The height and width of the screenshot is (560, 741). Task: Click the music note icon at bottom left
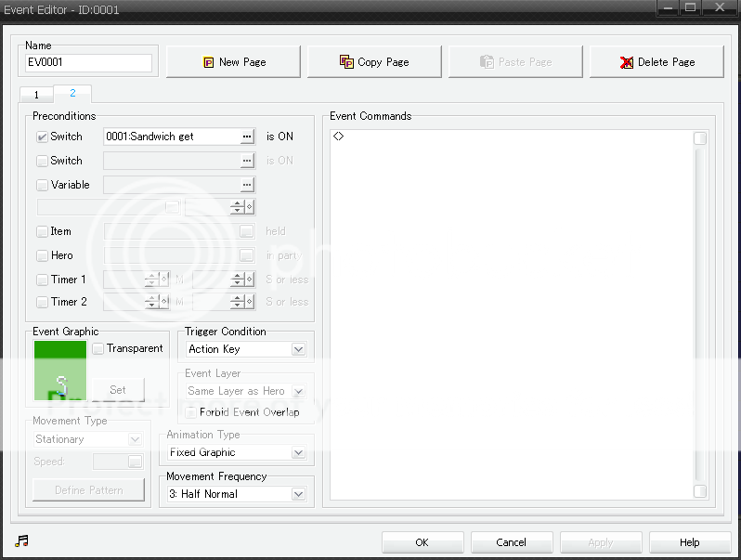pyautogui.click(x=22, y=541)
